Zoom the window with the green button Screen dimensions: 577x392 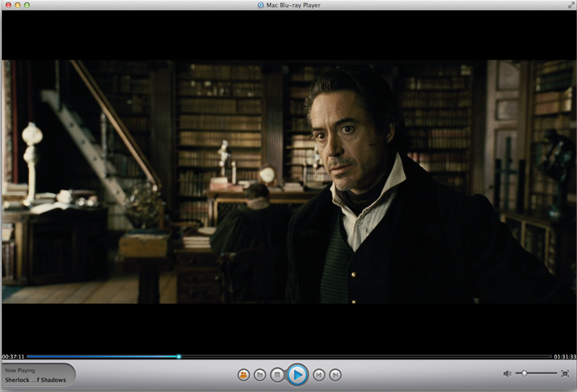point(27,4)
